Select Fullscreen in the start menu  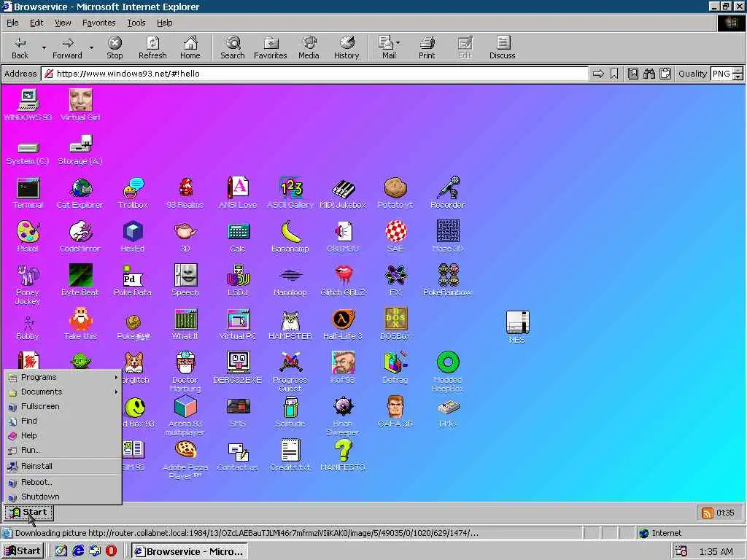[x=63, y=406]
